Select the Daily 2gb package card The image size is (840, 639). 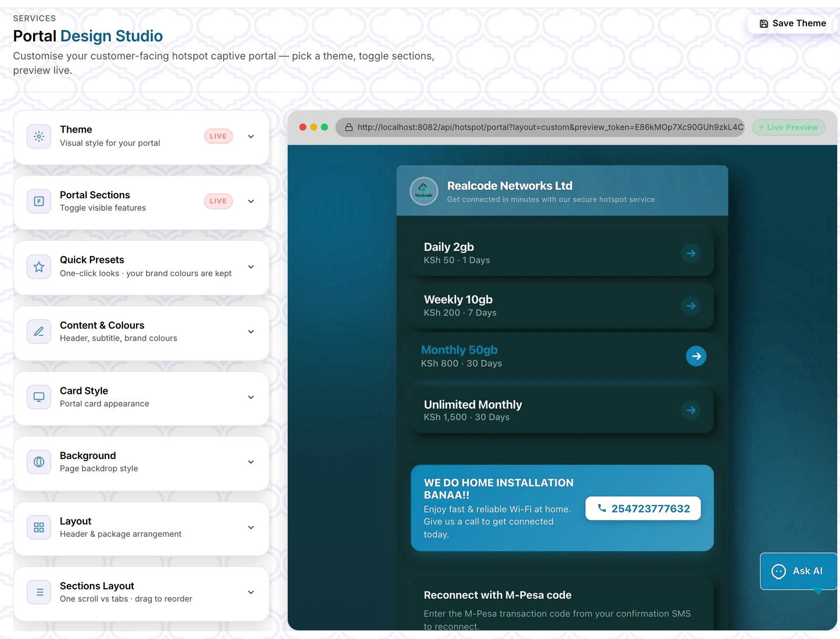pos(562,253)
